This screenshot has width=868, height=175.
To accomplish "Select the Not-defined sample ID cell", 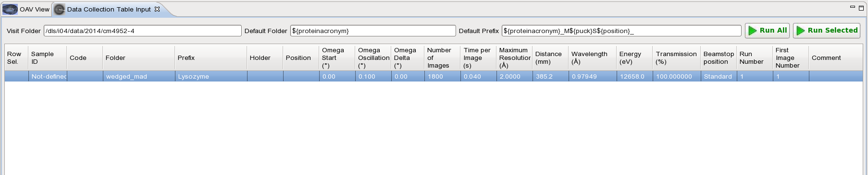I will point(48,76).
